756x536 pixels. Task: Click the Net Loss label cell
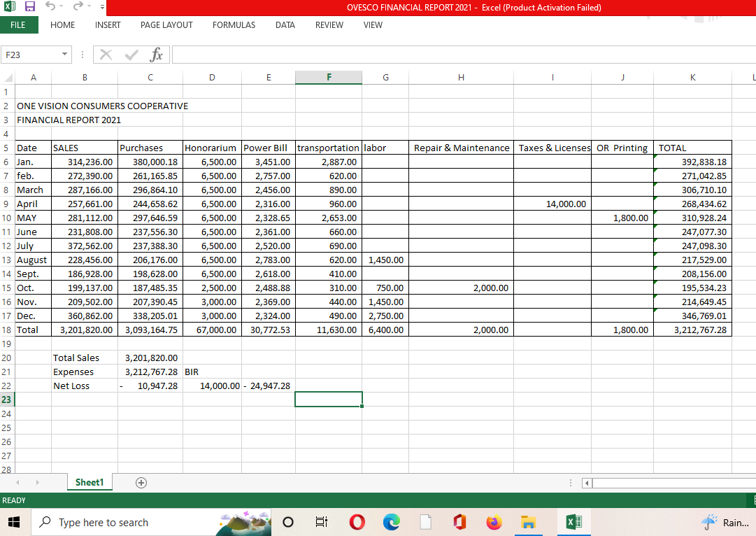tap(85, 386)
